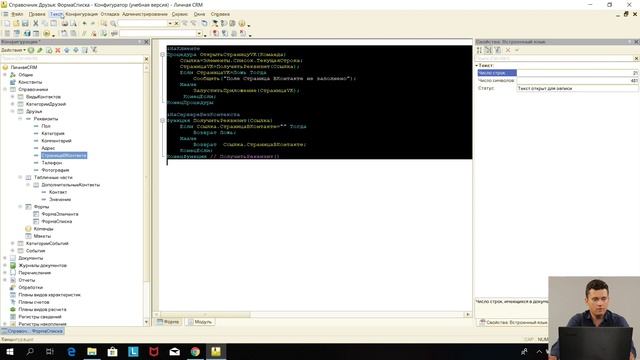Move item up with the blue arrow icon
This screenshot has height=360, width=640.
pyautogui.click(x=67, y=50)
